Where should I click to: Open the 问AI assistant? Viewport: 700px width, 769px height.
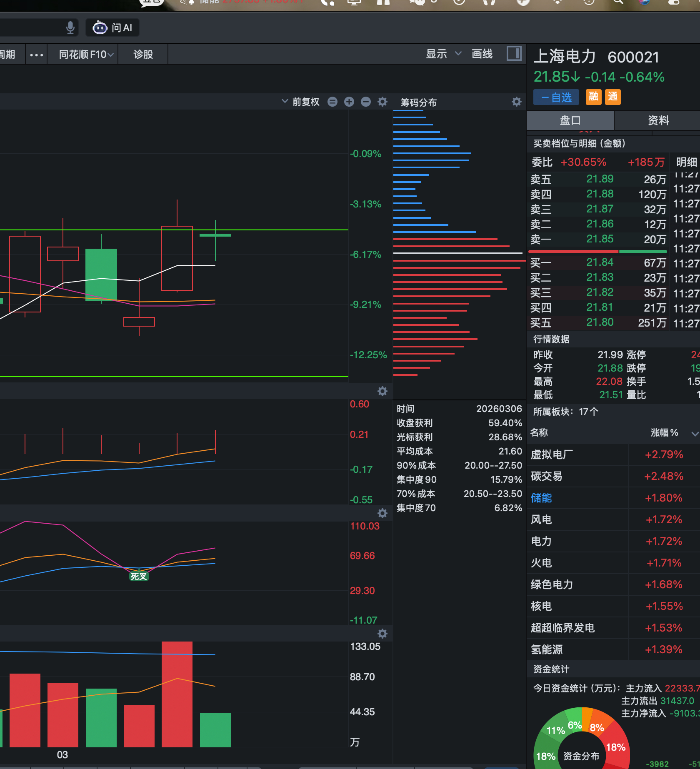coord(112,27)
